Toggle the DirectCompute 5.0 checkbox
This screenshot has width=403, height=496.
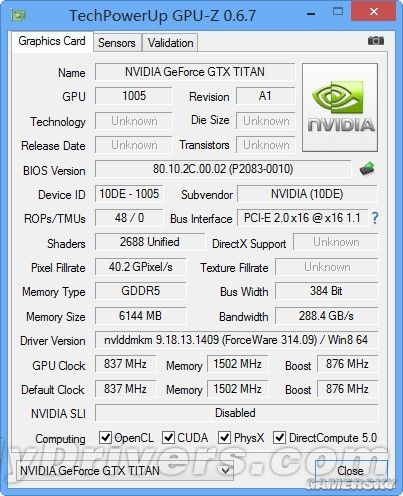click(x=279, y=437)
